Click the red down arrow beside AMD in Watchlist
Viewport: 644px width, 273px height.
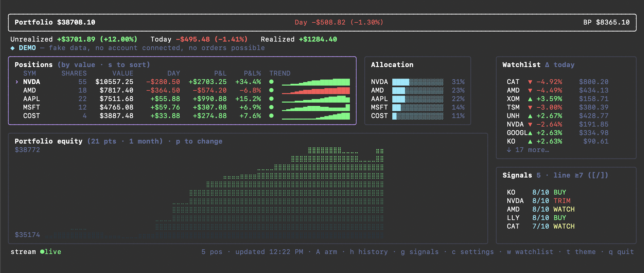(530, 91)
